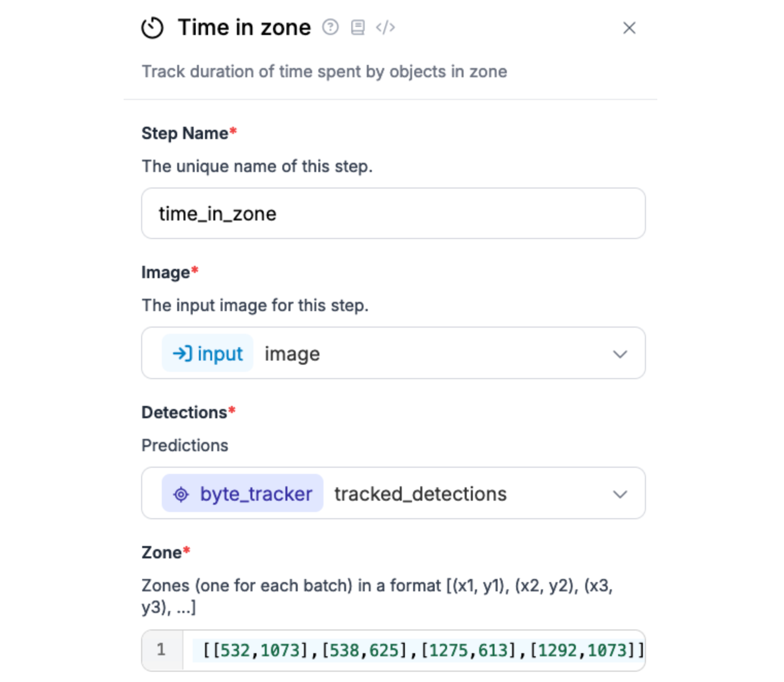Click the byte_tracker target icon

[x=181, y=494]
